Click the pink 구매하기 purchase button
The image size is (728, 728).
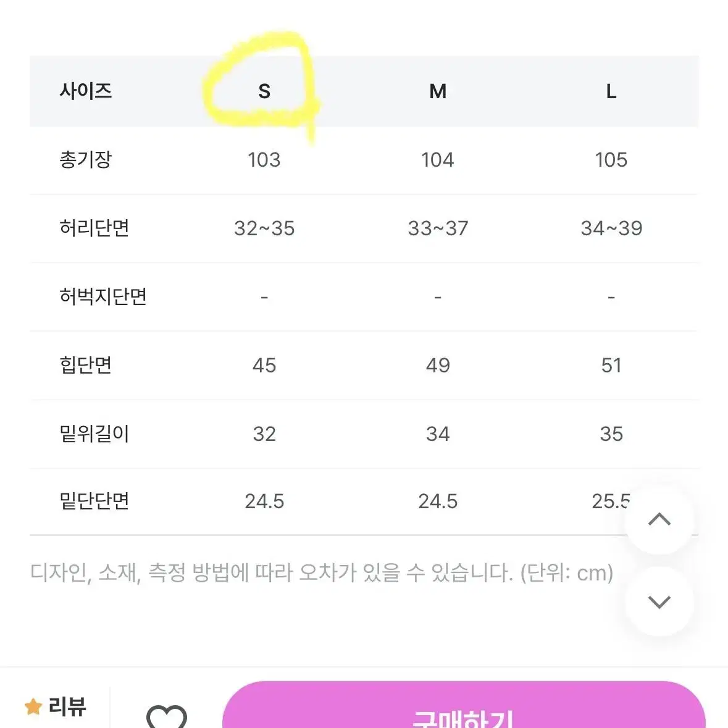click(464, 705)
